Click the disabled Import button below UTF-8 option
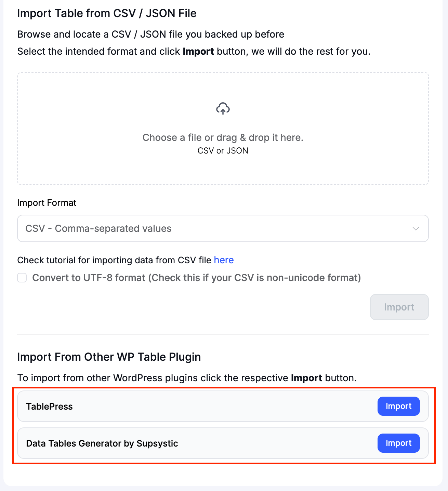The height and width of the screenshot is (491, 448). pos(399,307)
